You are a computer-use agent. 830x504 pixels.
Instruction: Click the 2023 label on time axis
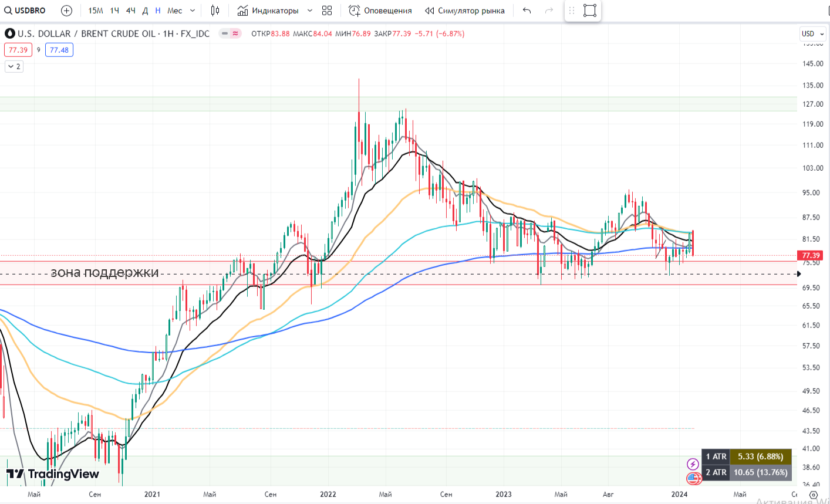pos(504,494)
